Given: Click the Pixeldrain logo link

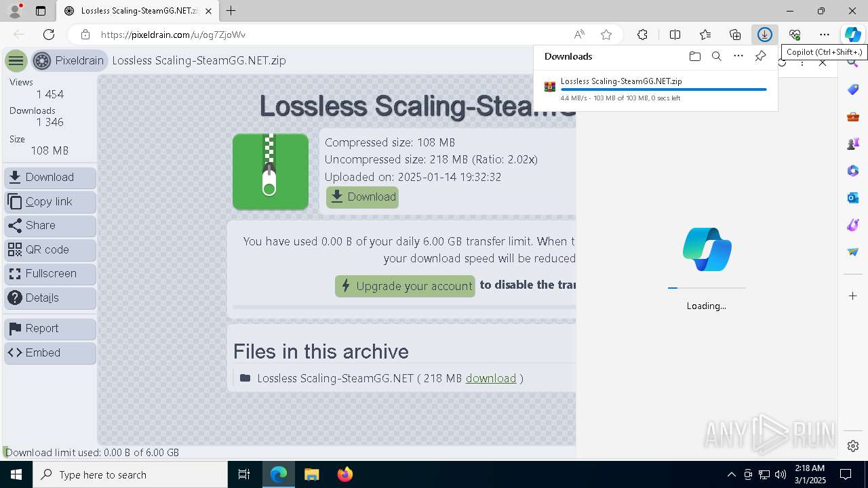Looking at the screenshot, I should pyautogui.click(x=68, y=60).
